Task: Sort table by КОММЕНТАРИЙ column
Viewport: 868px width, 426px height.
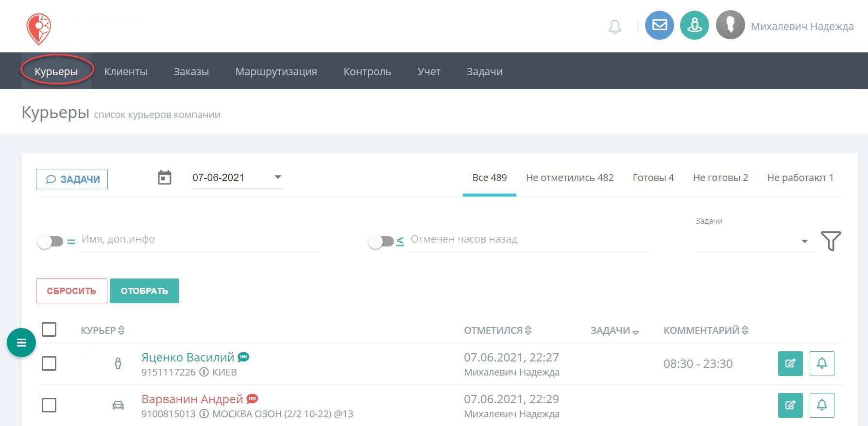Action: 706,330
